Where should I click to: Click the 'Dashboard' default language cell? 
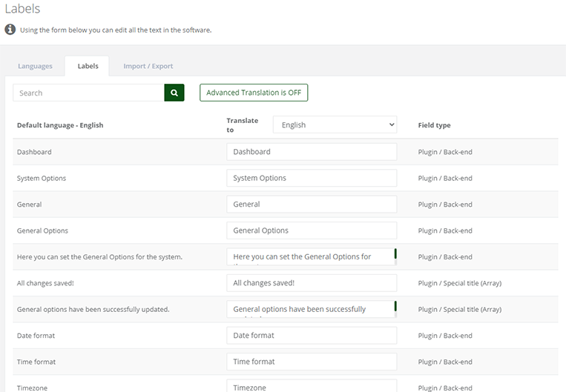[x=34, y=152]
